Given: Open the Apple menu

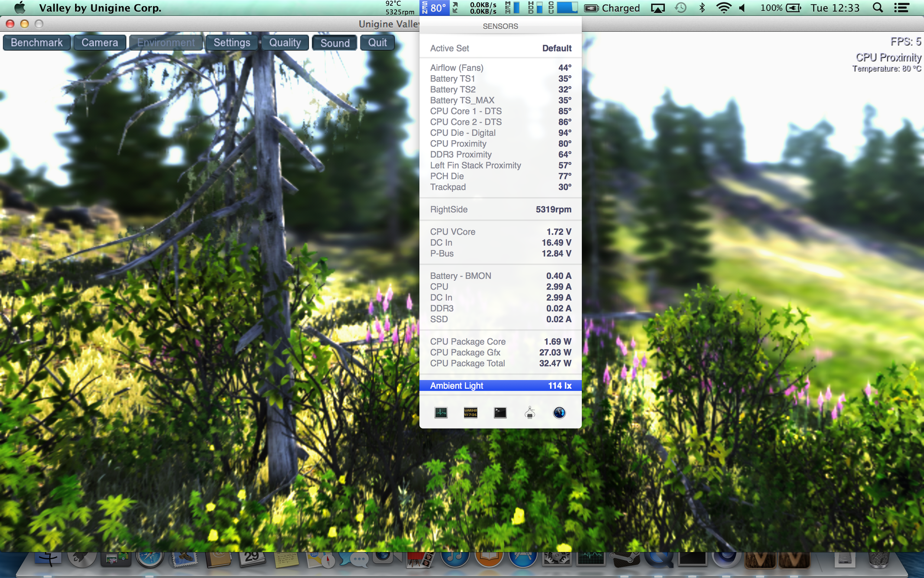Looking at the screenshot, I should click(20, 8).
